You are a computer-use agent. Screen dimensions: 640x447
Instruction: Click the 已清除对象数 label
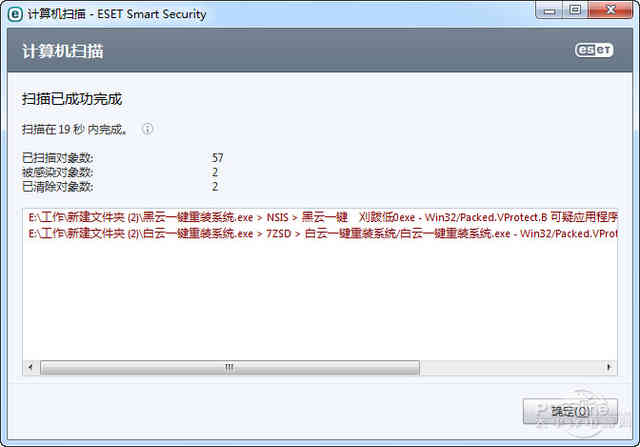[x=58, y=187]
